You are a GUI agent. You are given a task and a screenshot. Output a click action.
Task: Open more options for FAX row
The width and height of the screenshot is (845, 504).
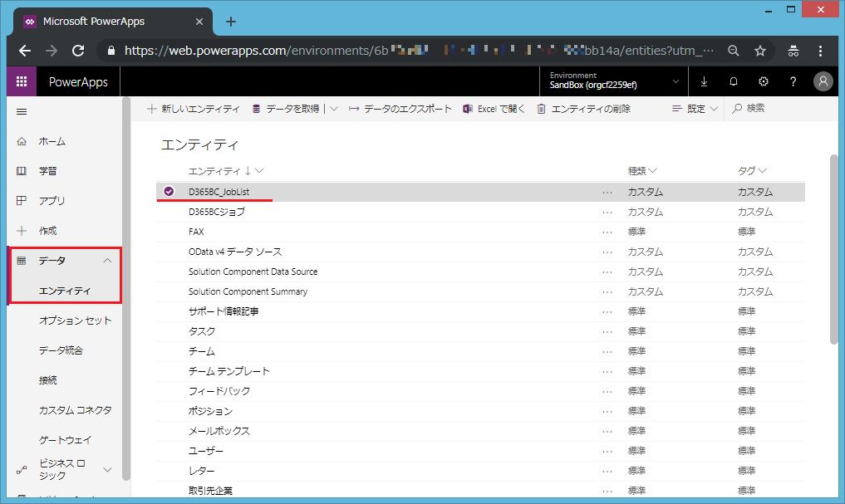(607, 232)
